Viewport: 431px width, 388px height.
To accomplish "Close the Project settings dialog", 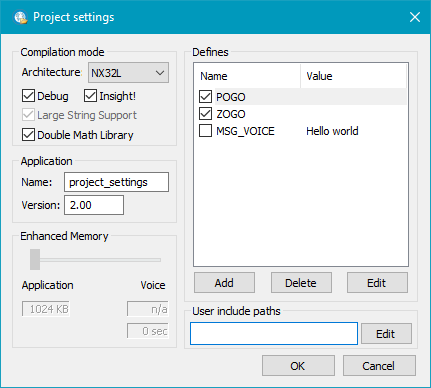I will (x=415, y=17).
